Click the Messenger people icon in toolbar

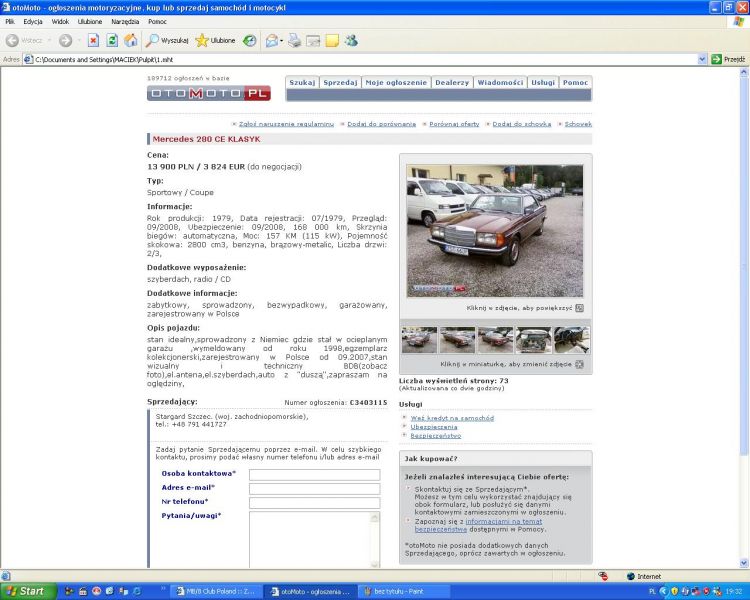click(x=352, y=41)
